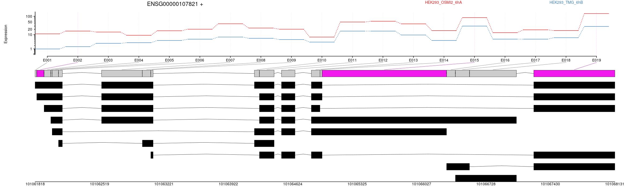This screenshot has height=188, width=644.
Task: Select exon label E013
Action: click(413, 60)
